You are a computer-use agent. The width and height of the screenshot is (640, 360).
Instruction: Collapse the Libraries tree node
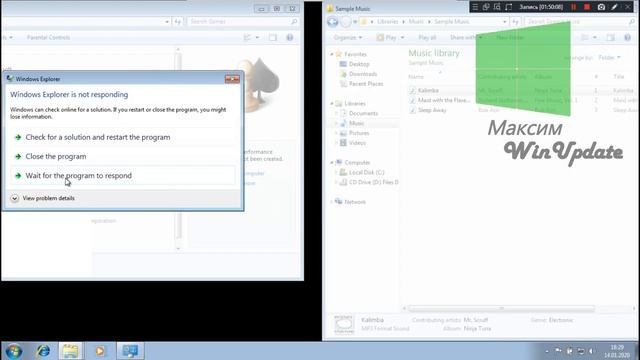[x=331, y=104]
